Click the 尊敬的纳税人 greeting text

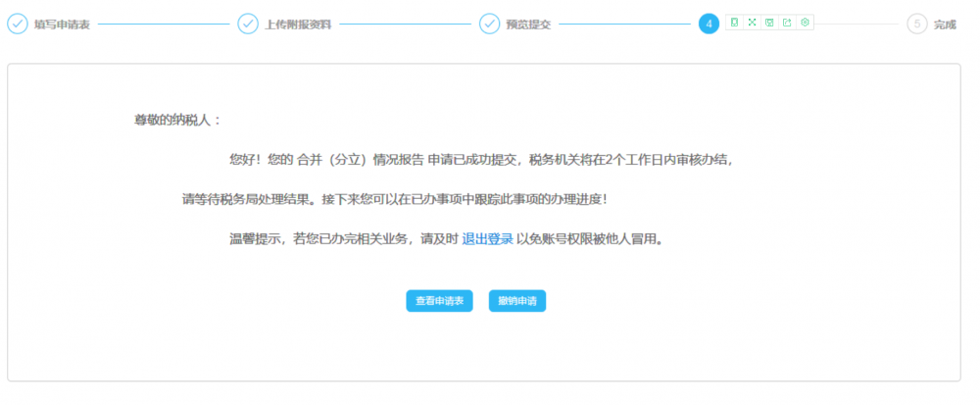tap(177, 120)
